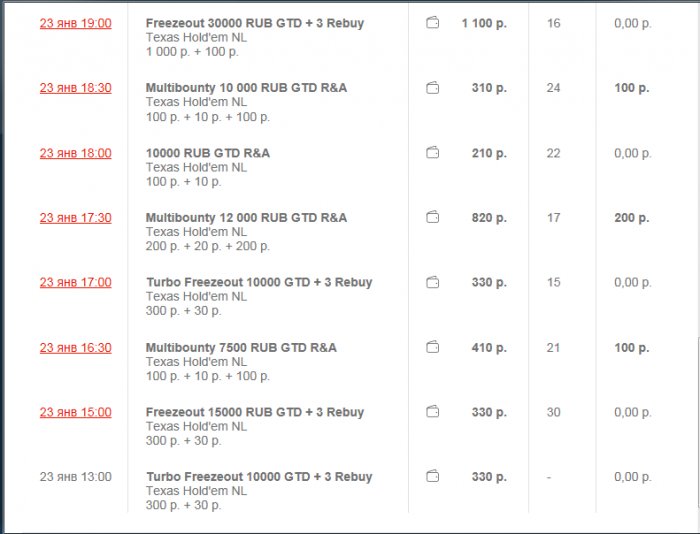
Task: Open the 23 янв 19:00 tournament link
Action: pos(76,23)
